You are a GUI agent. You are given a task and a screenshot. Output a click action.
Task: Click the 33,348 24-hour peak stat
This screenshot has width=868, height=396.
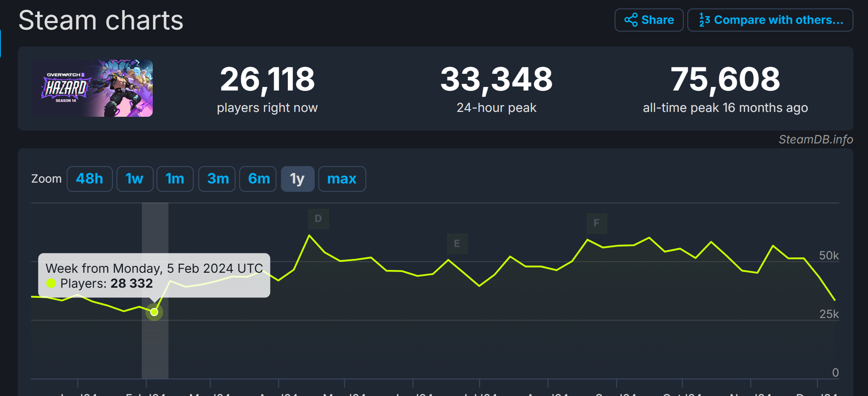(x=496, y=80)
